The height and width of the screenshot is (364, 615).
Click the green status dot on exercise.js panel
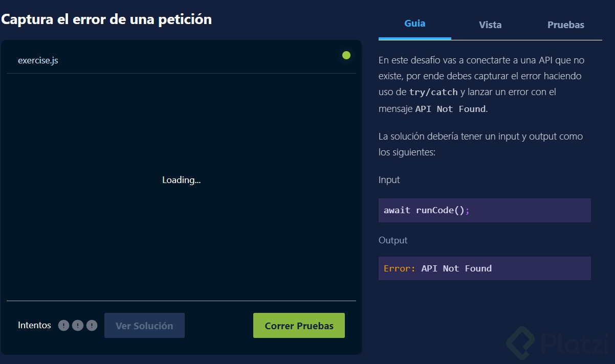(346, 56)
